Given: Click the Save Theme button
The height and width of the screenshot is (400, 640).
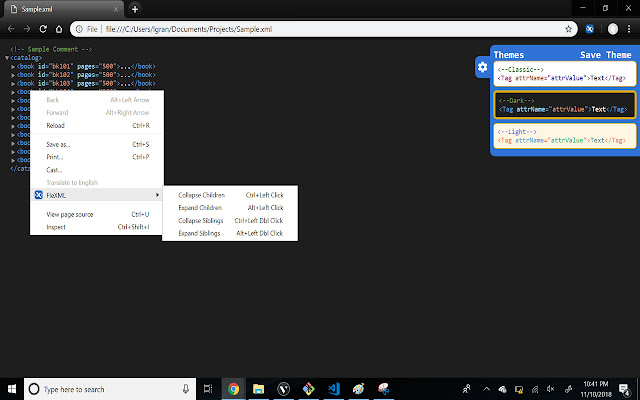Looking at the screenshot, I should coord(606,55).
